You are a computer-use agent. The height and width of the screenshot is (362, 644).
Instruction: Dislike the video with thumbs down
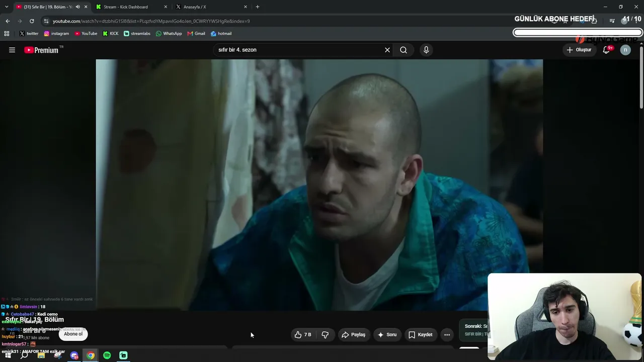pos(325,334)
